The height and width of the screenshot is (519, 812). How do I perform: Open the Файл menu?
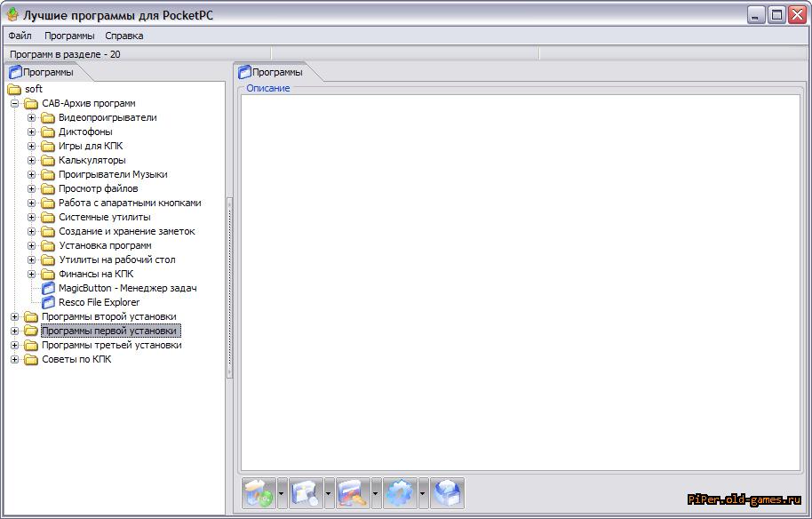point(20,36)
